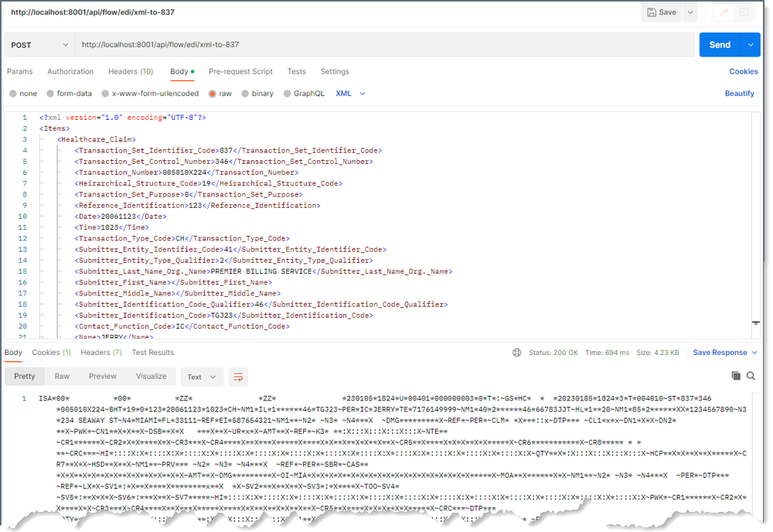Click the Beautify link

739,94
